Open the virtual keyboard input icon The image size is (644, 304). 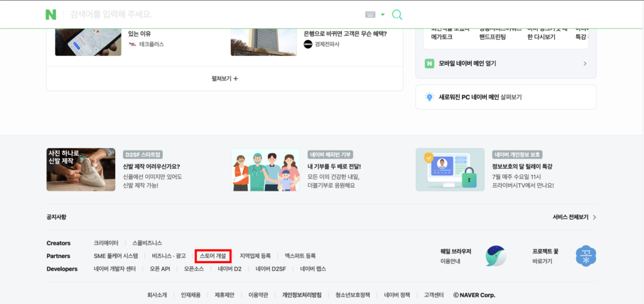pyautogui.click(x=370, y=14)
